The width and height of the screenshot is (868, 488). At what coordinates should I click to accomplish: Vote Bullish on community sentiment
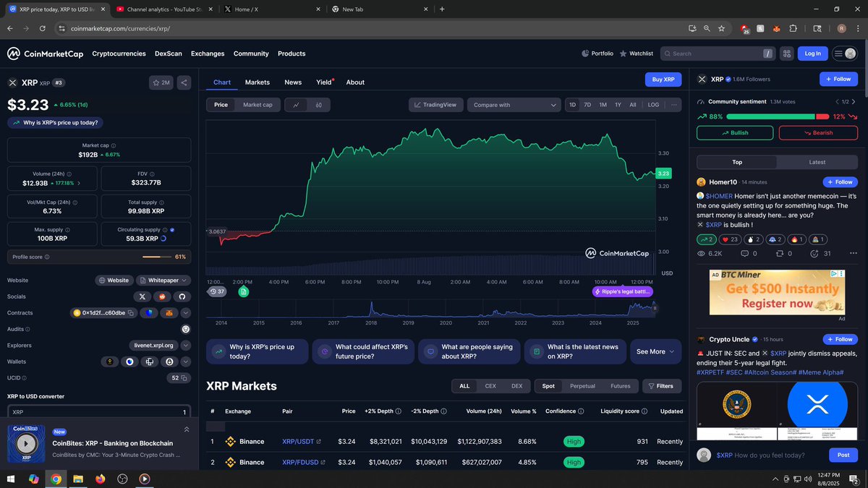[734, 132]
